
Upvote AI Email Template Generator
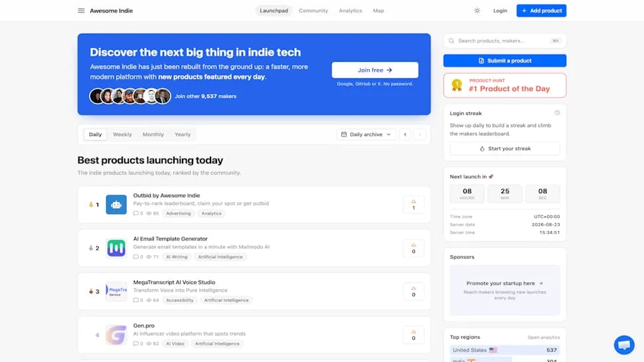[414, 248]
